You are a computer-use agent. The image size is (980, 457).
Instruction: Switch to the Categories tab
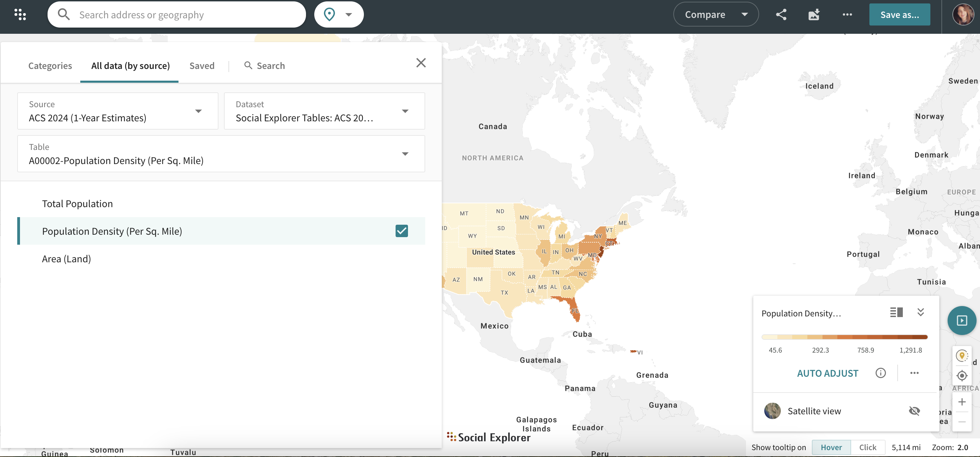pyautogui.click(x=50, y=65)
